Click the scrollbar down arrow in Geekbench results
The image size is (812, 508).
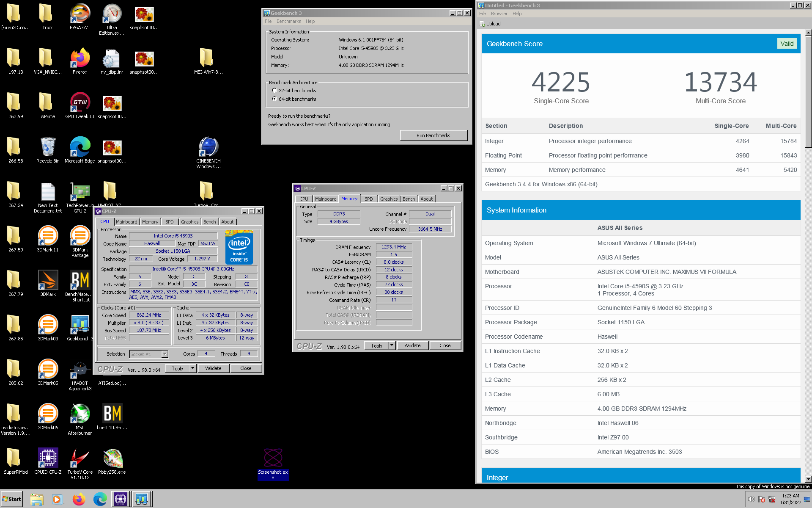(x=808, y=479)
